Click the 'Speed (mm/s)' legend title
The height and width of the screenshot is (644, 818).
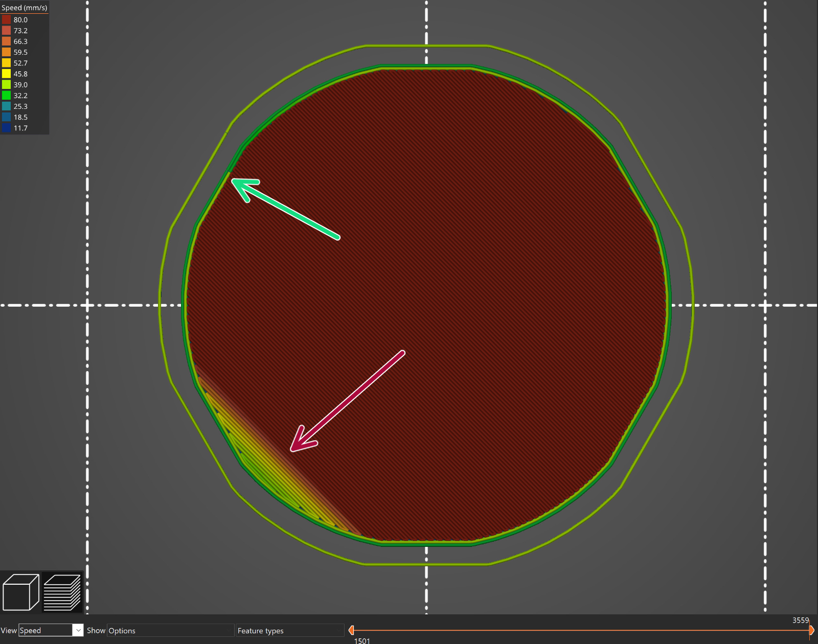point(25,8)
